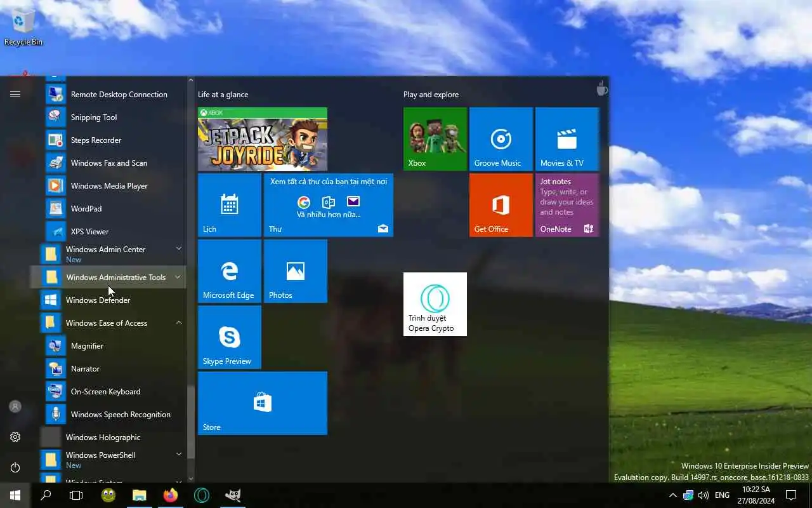Open Windows Defender
This screenshot has height=508, width=812.
point(114,300)
